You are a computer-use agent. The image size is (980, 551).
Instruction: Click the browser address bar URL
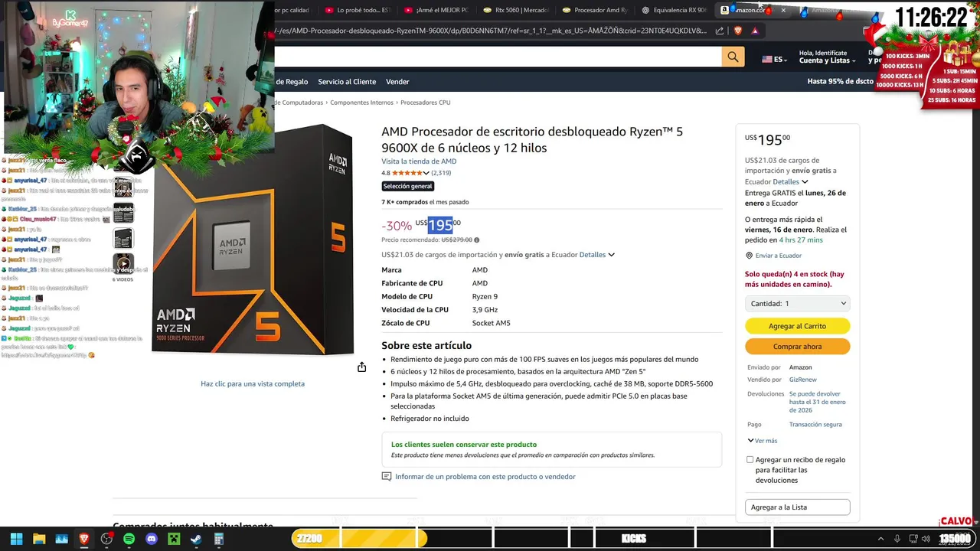pyautogui.click(x=490, y=31)
